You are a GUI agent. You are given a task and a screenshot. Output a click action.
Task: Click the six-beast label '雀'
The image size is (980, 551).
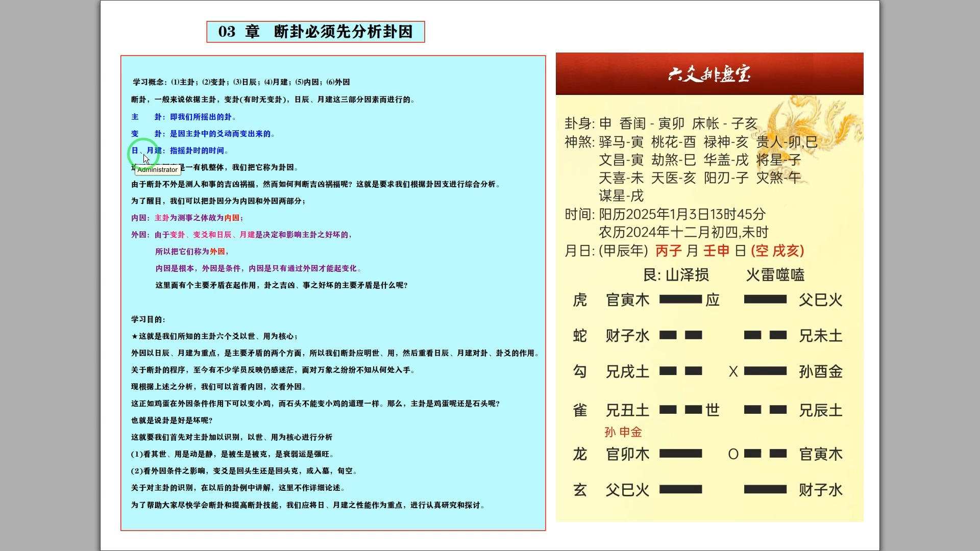click(x=580, y=410)
